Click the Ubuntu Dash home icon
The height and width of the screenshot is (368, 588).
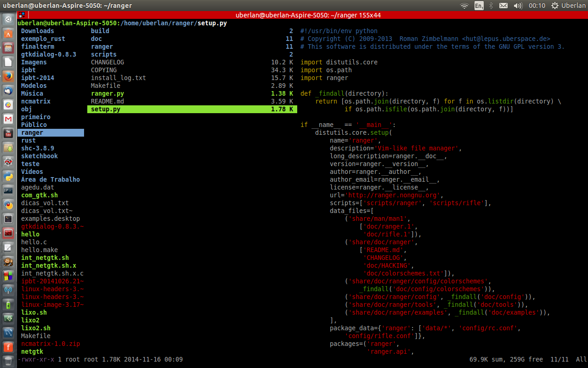point(8,19)
